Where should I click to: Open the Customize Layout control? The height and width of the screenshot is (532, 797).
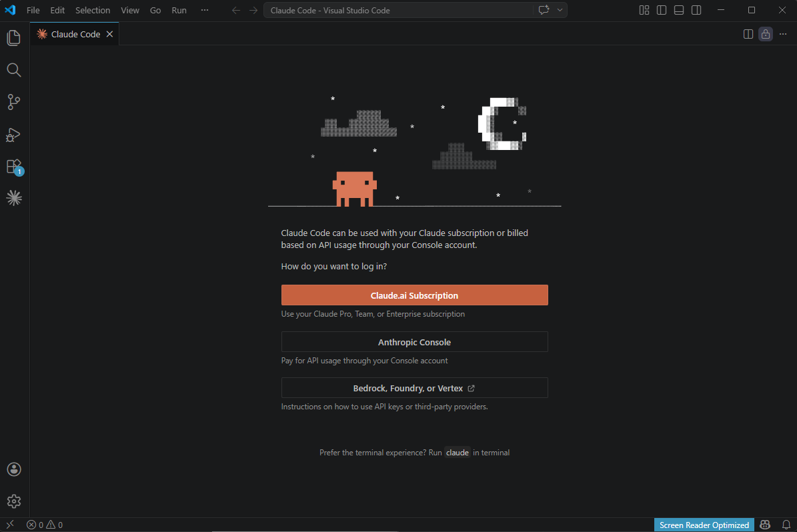tap(644, 10)
